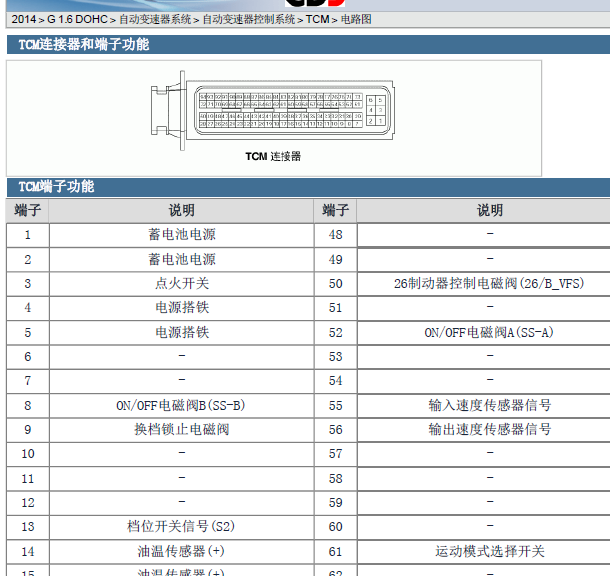Select terminal number 9 cell

(x=28, y=430)
